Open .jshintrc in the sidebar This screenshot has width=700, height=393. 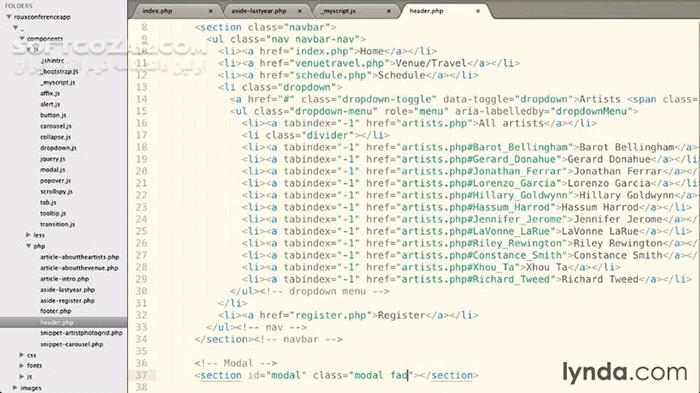click(x=52, y=61)
